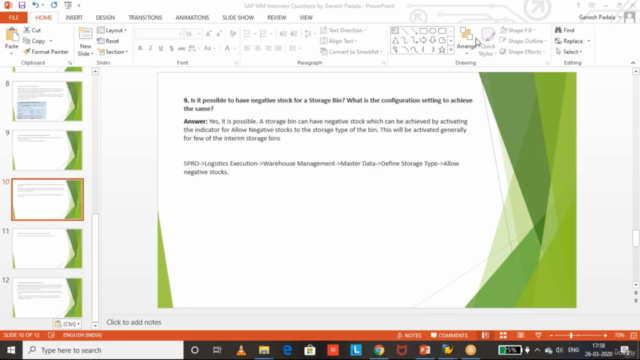The width and height of the screenshot is (640, 360).
Task: Click the Format Painter brush
Action: [x=46, y=52]
